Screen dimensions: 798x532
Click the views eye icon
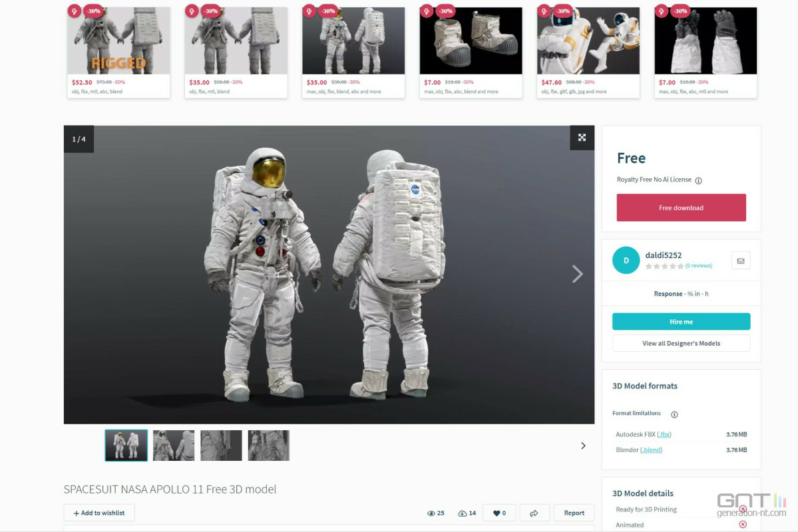(x=431, y=513)
